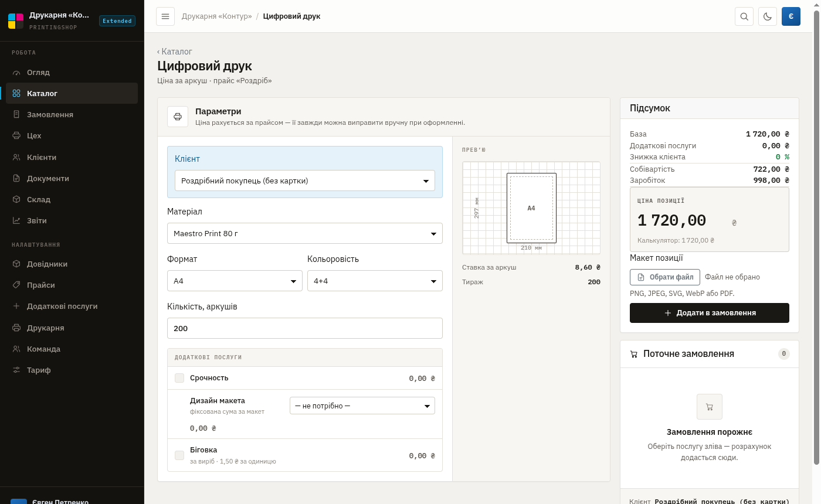Open Дизайн макета dropdown
This screenshot has width=821, height=504.
tap(362, 406)
